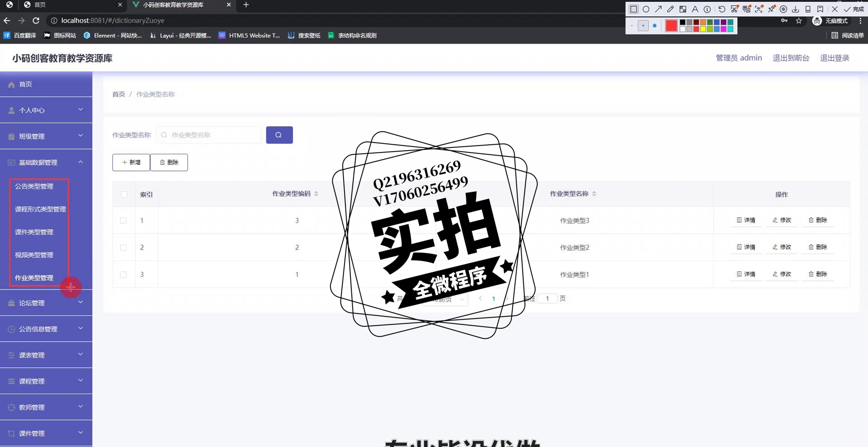The height and width of the screenshot is (447, 868).
Task: Click the screenshot translate icon
Action: pos(746,9)
